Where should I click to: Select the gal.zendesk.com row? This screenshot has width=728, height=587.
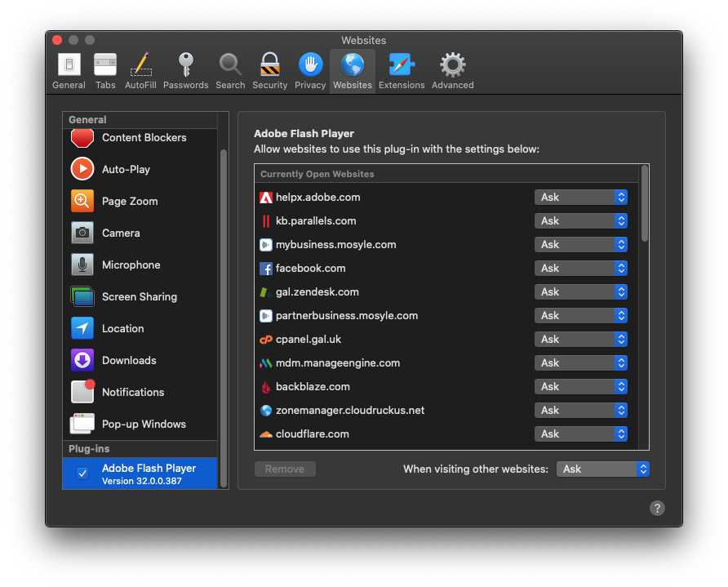point(446,292)
